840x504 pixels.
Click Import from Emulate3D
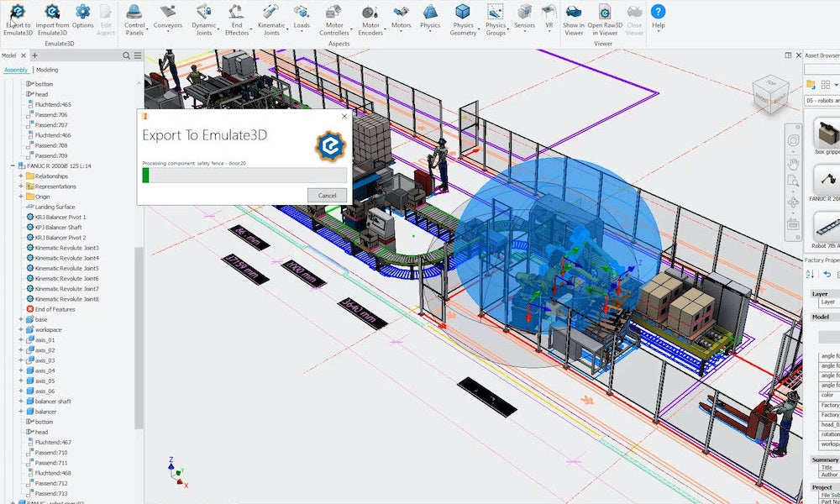(52, 17)
